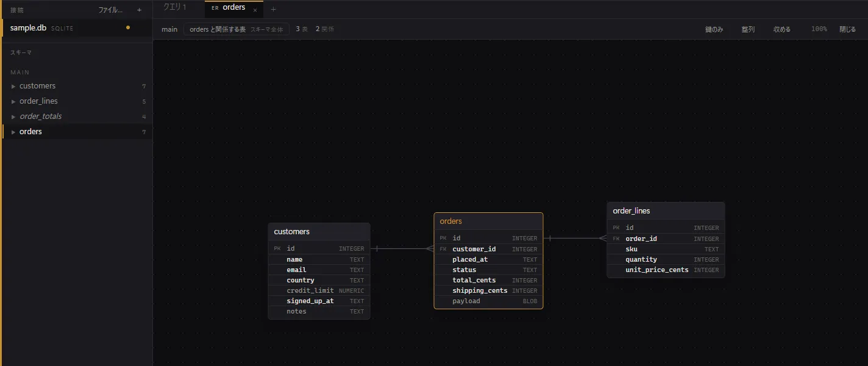Viewport: 868px width, 366px height.
Task: Select the orders sidebar entry
Action: (77, 132)
